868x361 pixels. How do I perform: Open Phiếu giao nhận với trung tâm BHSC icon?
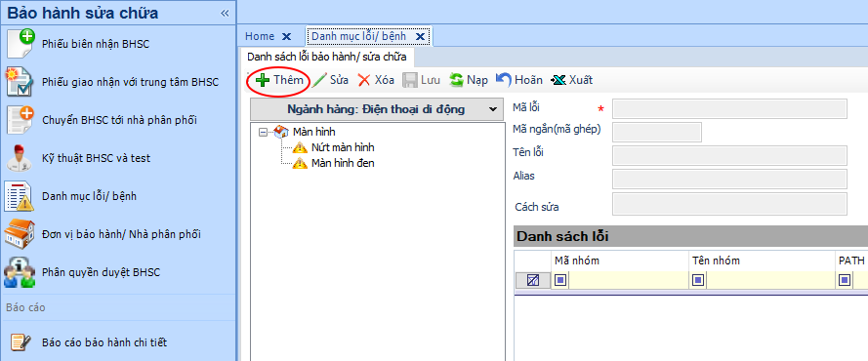(20, 82)
